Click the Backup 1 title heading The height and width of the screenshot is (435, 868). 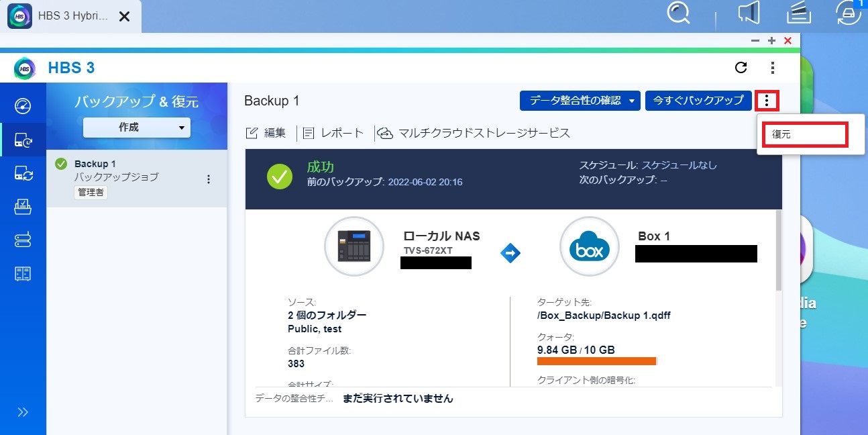pos(272,101)
